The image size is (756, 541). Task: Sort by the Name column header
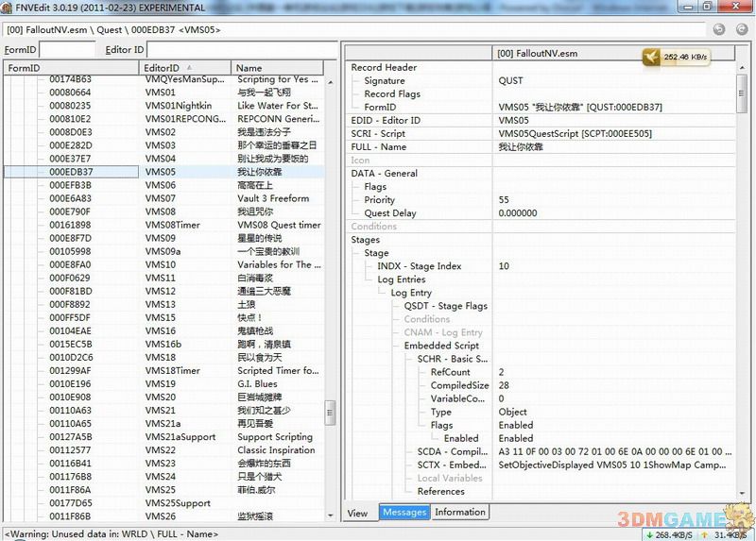point(277,68)
